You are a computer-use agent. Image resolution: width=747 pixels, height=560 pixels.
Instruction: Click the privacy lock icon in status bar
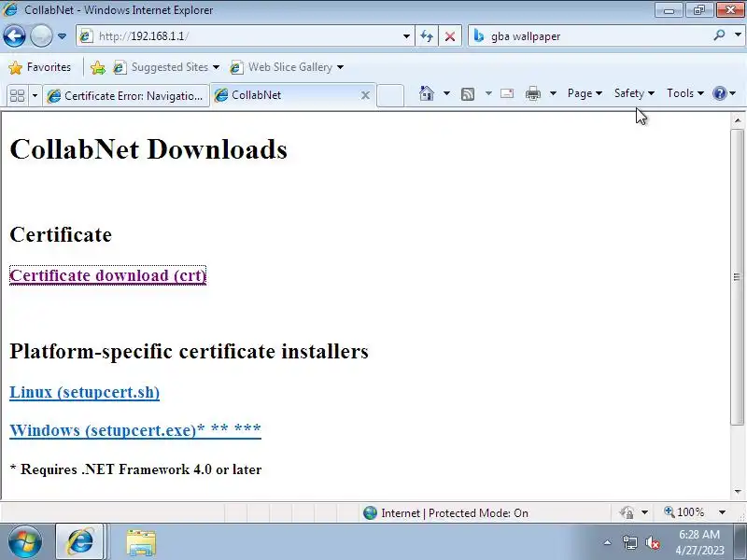[627, 512]
